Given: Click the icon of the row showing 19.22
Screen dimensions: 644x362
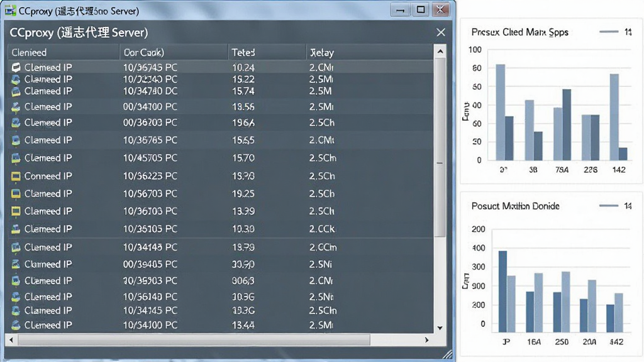Looking at the screenshot, I should [x=16, y=79].
